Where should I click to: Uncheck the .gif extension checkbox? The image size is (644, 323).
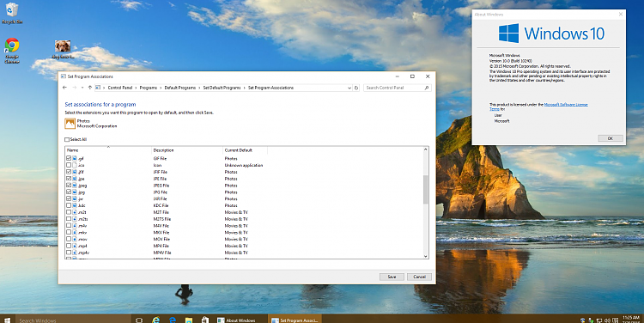pos(69,158)
